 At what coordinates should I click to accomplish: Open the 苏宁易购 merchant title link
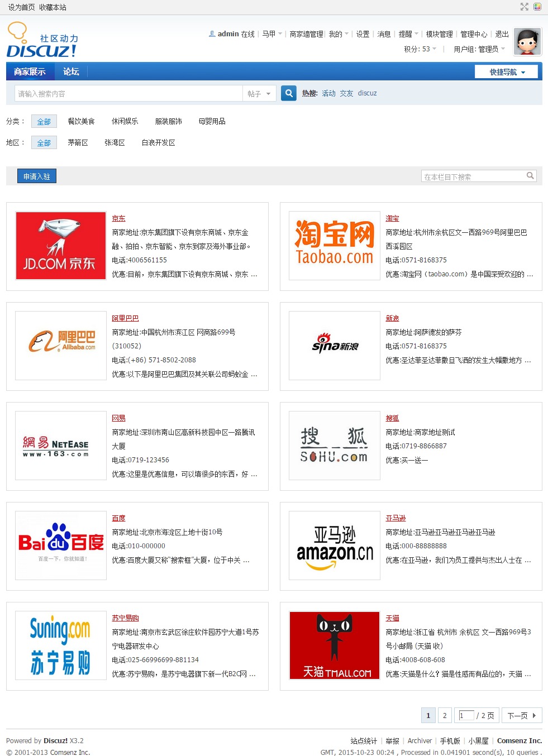[125, 618]
